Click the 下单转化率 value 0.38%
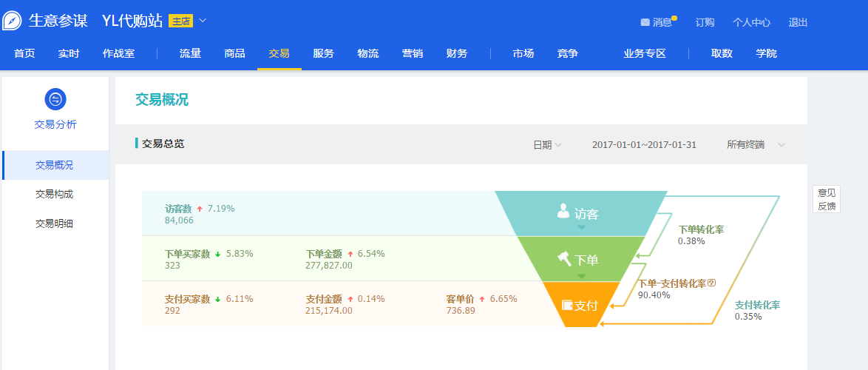 coord(691,241)
